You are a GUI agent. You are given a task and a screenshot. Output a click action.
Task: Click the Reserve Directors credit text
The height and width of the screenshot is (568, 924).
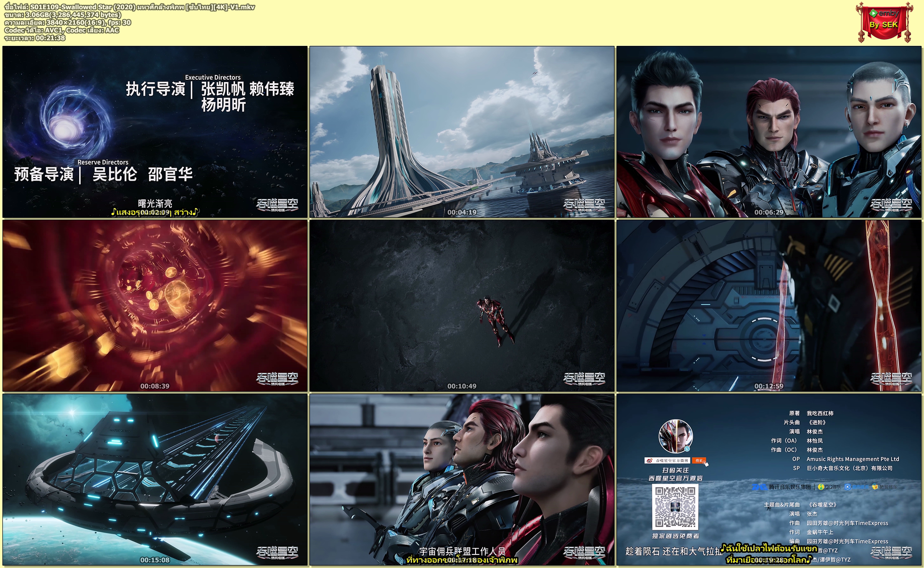click(103, 162)
